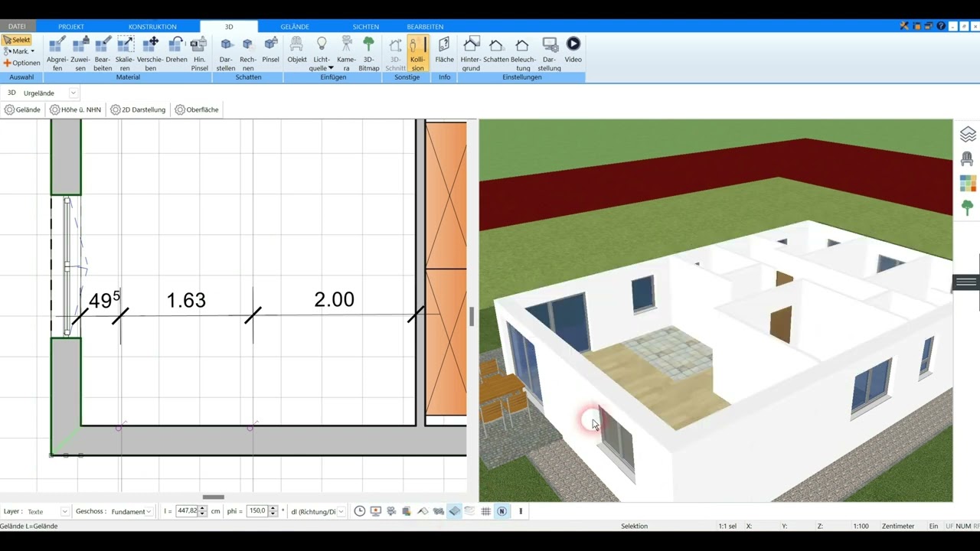Screen dimensions: 980x551
Task: Click the Optionen button
Action: click(21, 63)
